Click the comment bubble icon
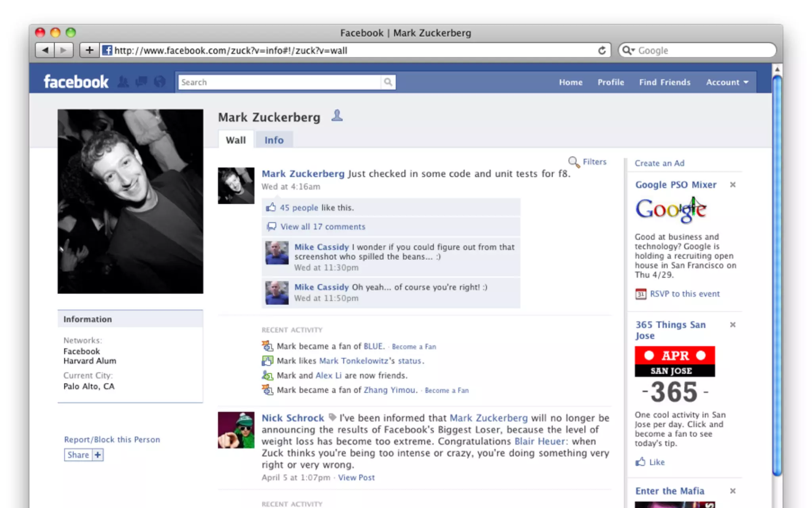The height and width of the screenshot is (508, 812). pyautogui.click(x=271, y=227)
